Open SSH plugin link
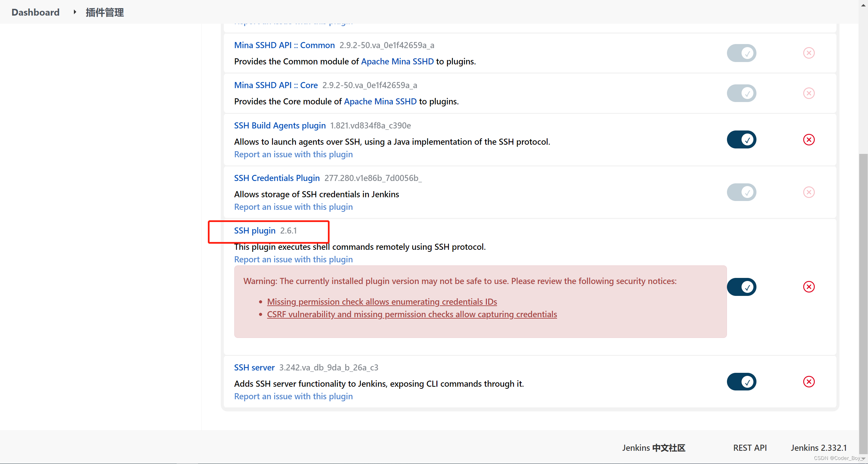This screenshot has height=464, width=868. [x=255, y=230]
